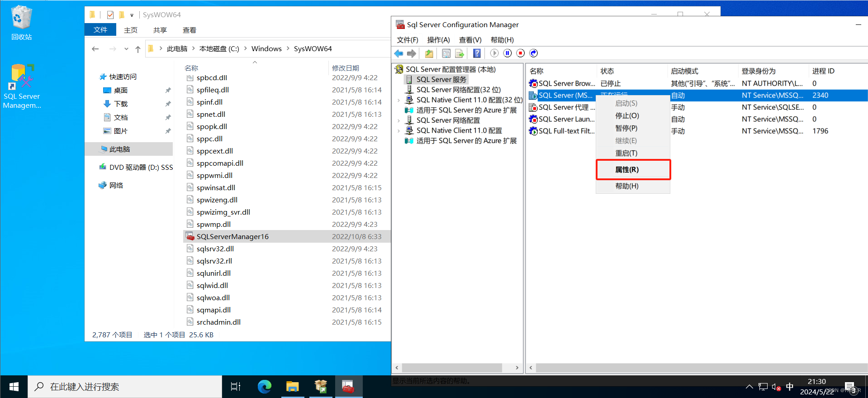Click the SQL Server Browser service icon
Image resolution: width=868 pixels, height=398 pixels.
pos(533,83)
